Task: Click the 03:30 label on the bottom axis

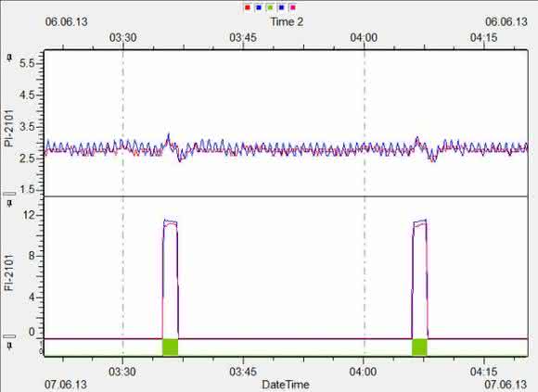Action: 122,372
